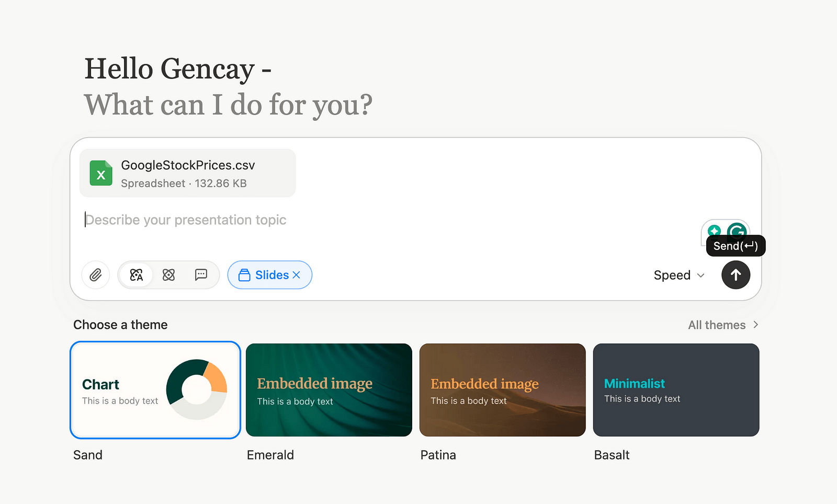Image resolution: width=837 pixels, height=504 pixels.
Task: Select the Sand theme thumbnail
Action: point(155,390)
